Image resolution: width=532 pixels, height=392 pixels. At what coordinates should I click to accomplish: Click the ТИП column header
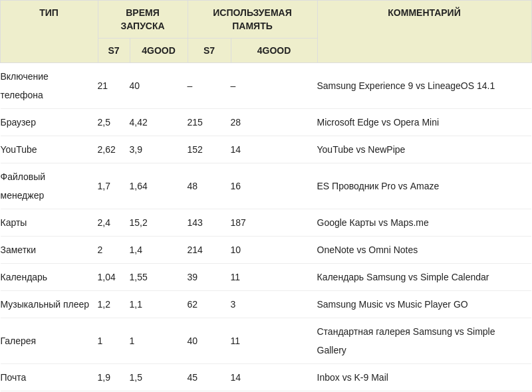49,13
